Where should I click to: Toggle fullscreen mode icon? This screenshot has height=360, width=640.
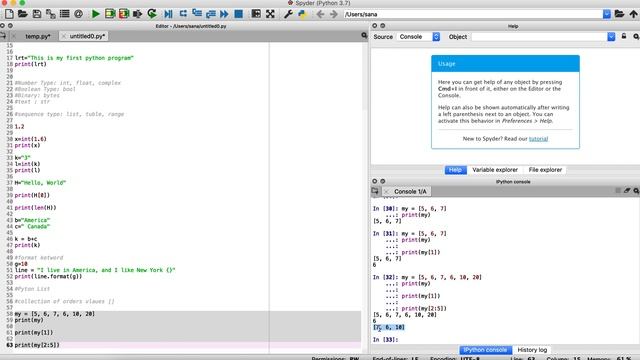point(270,14)
